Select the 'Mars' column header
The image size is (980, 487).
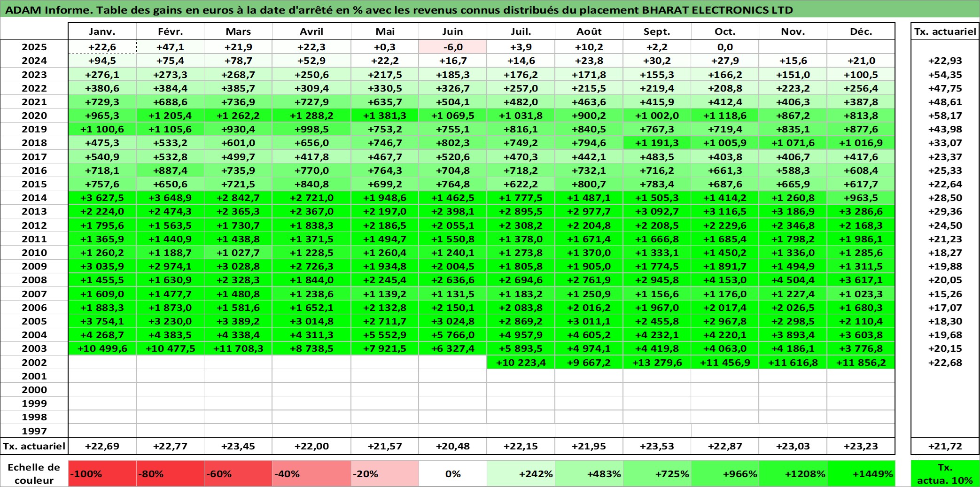(x=238, y=31)
